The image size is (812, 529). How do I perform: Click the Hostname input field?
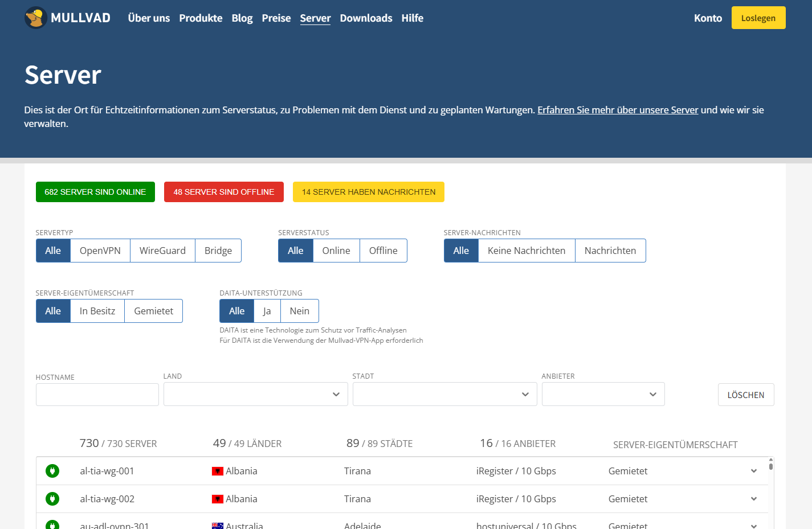tap(97, 395)
